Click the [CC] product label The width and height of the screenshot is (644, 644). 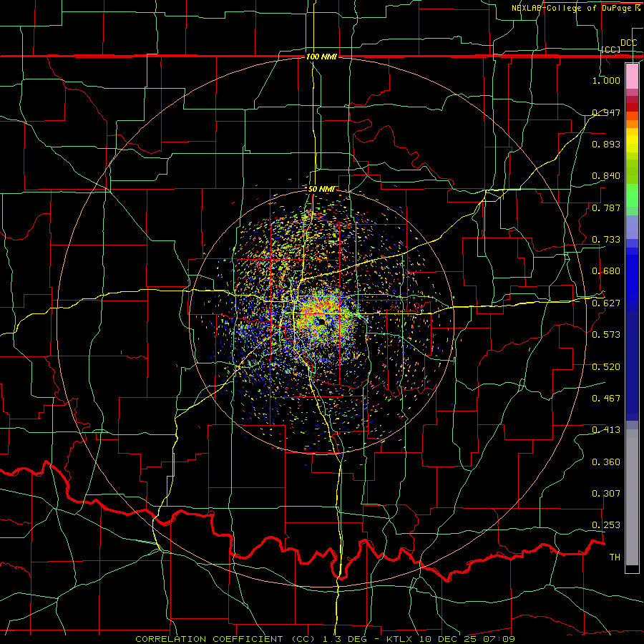tap(611, 49)
